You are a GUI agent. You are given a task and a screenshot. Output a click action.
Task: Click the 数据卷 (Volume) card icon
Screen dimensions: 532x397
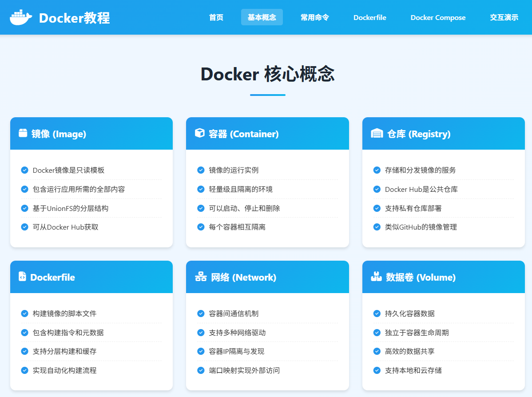click(x=376, y=277)
